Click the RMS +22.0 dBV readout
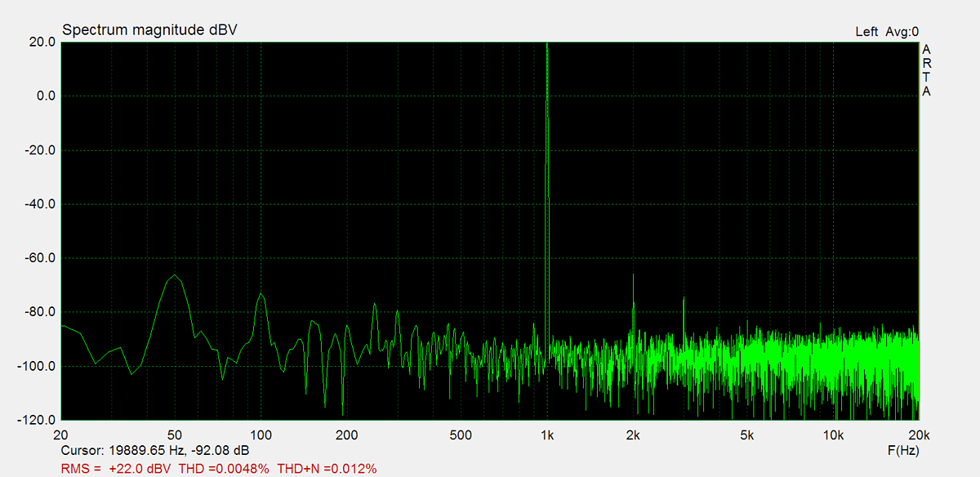 pyautogui.click(x=117, y=469)
